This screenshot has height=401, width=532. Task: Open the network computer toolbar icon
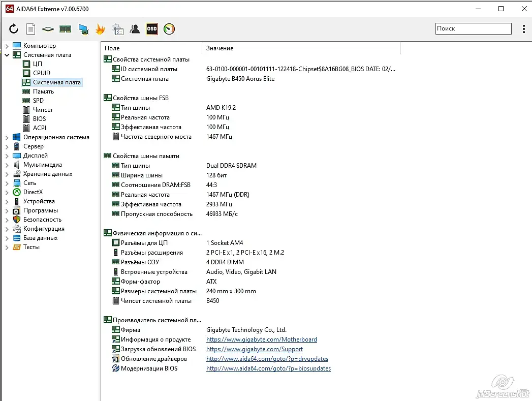pos(83,29)
